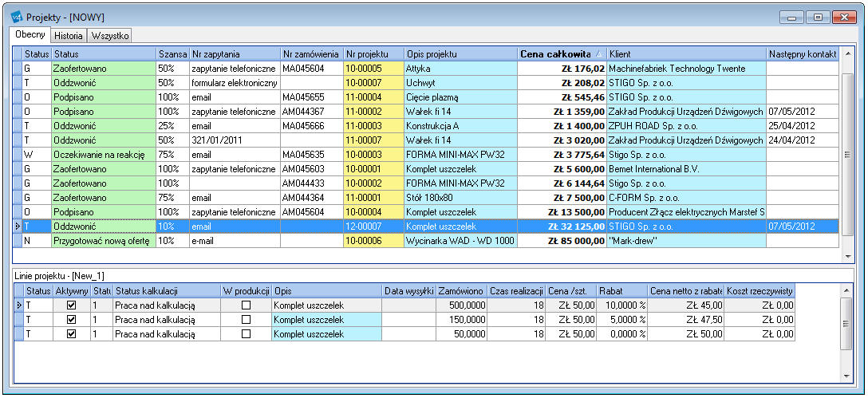
Task: Click the cell 'Wycinarka WAD - WD 1000'
Action: pyautogui.click(x=460, y=241)
